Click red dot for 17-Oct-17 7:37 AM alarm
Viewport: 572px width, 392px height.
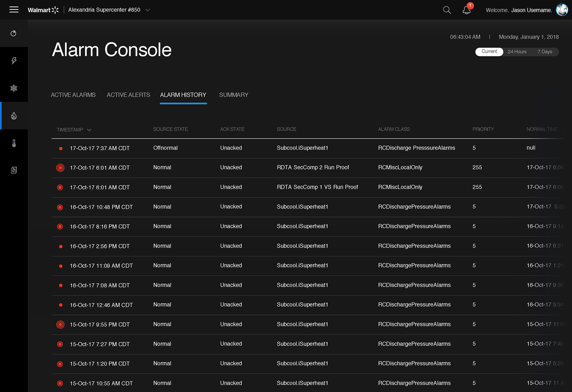60,148
